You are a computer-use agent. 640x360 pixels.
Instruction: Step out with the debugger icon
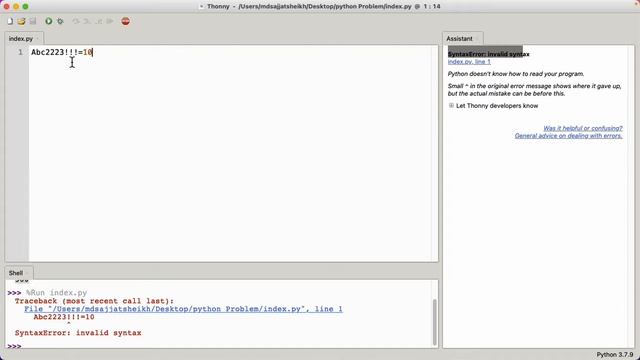pos(98,21)
